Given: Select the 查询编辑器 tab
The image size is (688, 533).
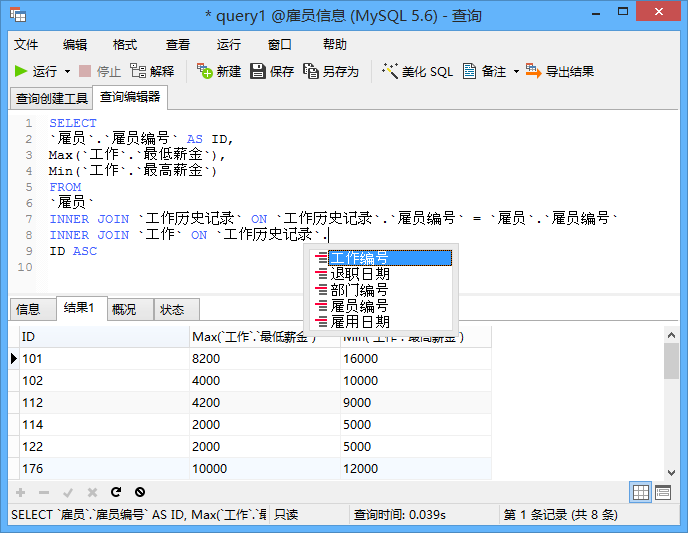Looking at the screenshot, I should [x=130, y=97].
